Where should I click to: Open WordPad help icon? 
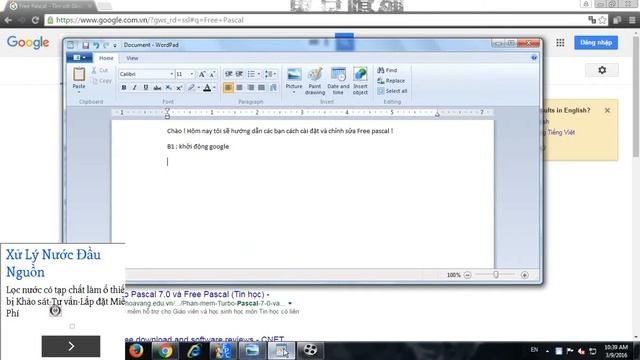[534, 58]
